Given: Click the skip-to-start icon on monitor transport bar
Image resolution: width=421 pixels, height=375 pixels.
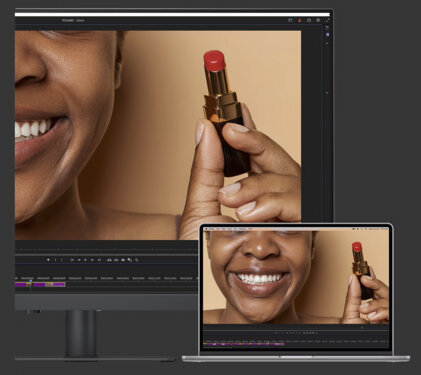Looking at the screenshot, I should [x=72, y=260].
